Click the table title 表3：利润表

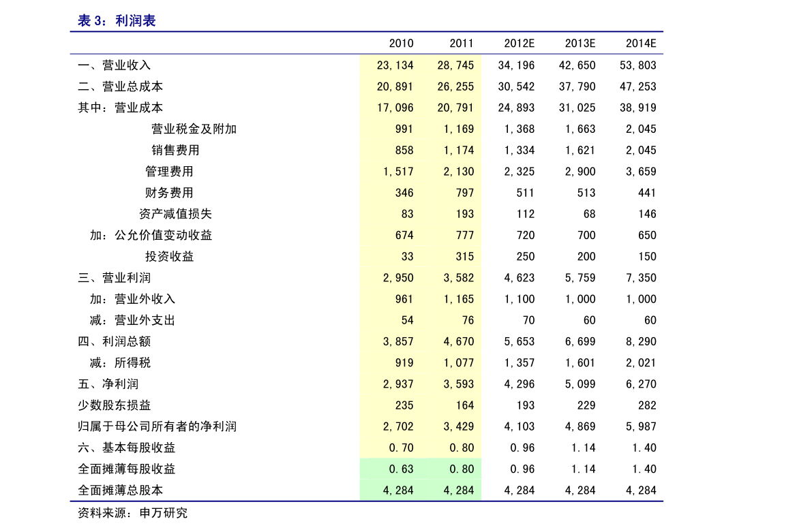[x=117, y=20]
